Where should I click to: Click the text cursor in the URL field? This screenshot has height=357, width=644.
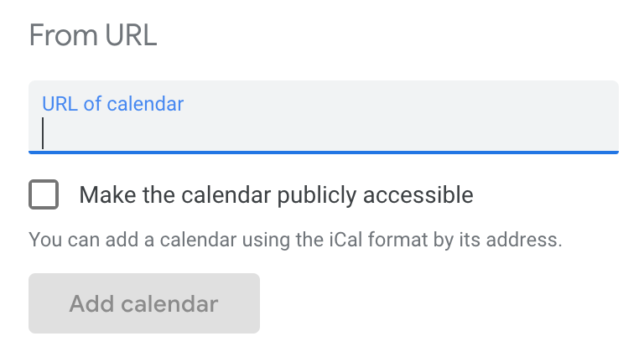[x=44, y=132]
